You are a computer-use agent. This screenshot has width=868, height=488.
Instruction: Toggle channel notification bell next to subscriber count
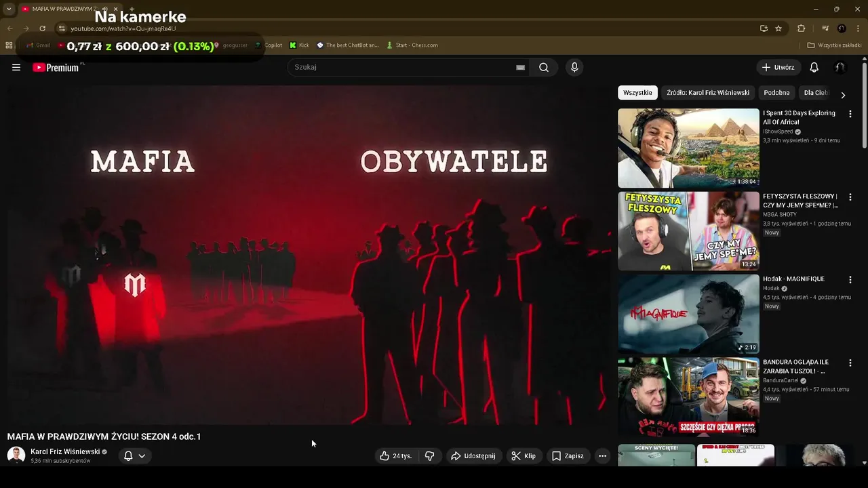pyautogui.click(x=128, y=456)
